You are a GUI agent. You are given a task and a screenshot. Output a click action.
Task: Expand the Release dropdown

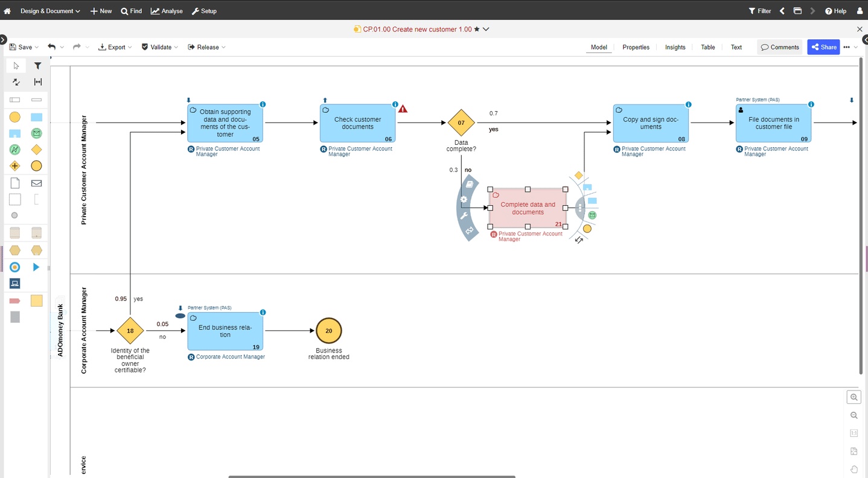[x=207, y=47]
